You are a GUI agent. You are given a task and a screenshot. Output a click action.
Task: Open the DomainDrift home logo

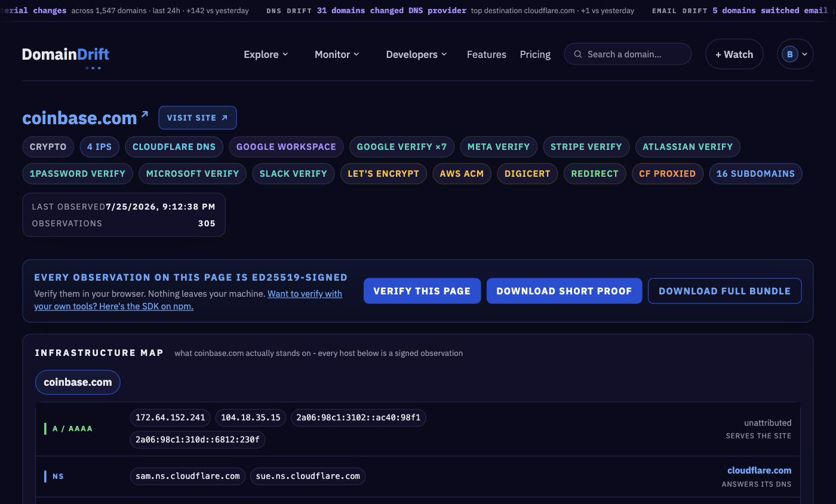66,54
